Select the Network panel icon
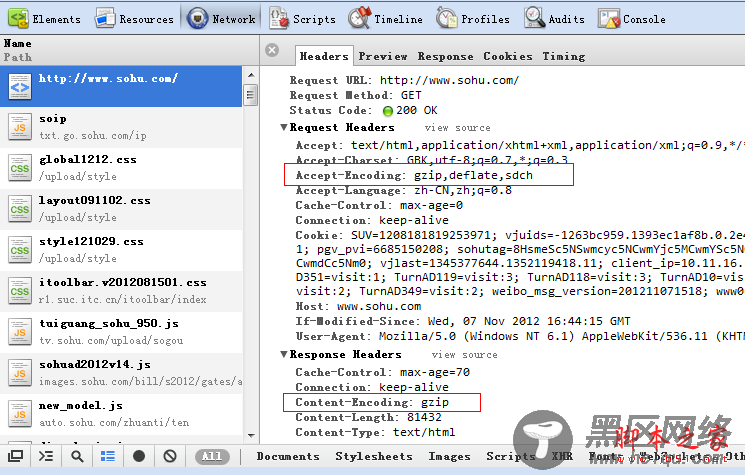Screen dimensions: 745x475 click(197, 19)
